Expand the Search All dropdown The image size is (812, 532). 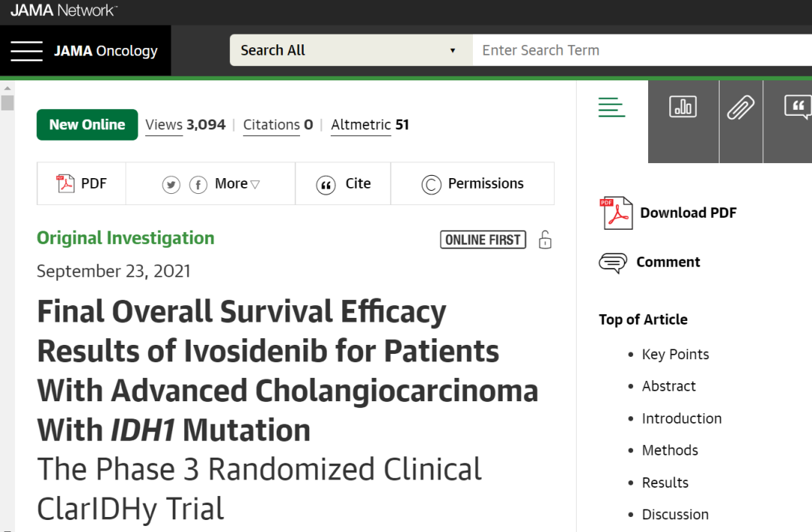[351, 50]
